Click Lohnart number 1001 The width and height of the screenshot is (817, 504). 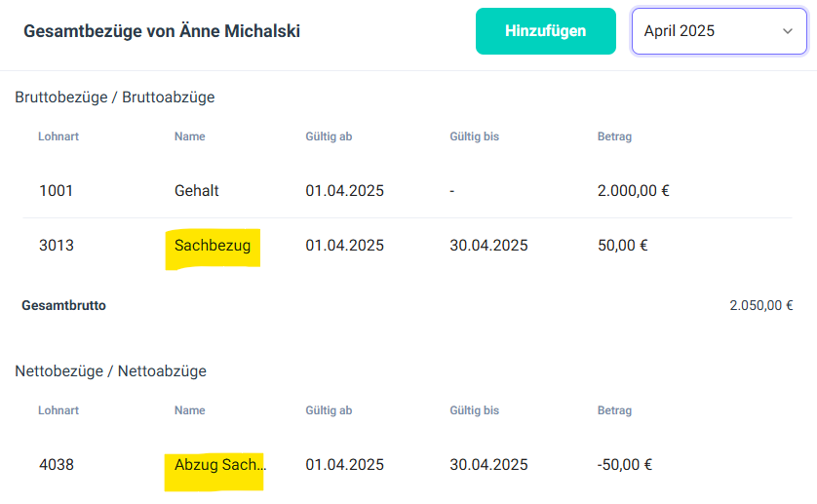click(x=57, y=191)
